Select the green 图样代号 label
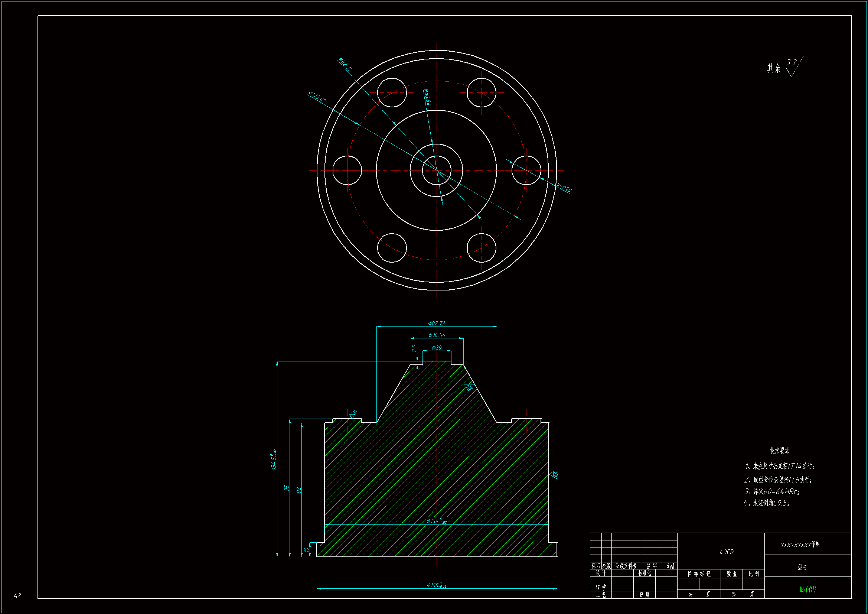This screenshot has width=868, height=614. click(808, 589)
